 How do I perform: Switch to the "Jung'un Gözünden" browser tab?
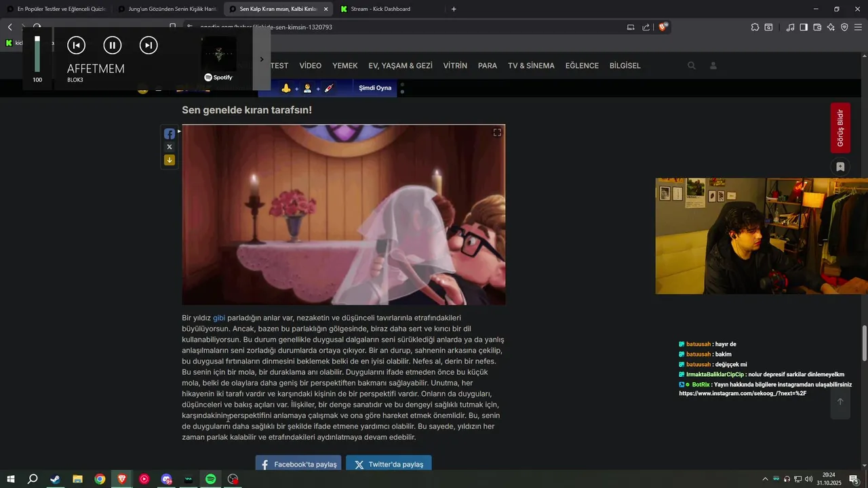coord(167,9)
